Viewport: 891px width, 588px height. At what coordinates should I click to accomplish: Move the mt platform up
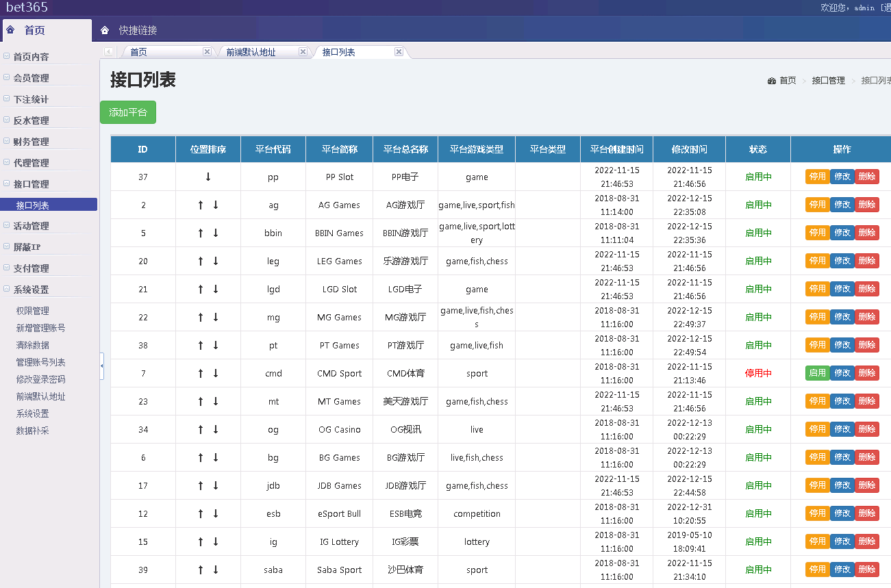coord(201,401)
